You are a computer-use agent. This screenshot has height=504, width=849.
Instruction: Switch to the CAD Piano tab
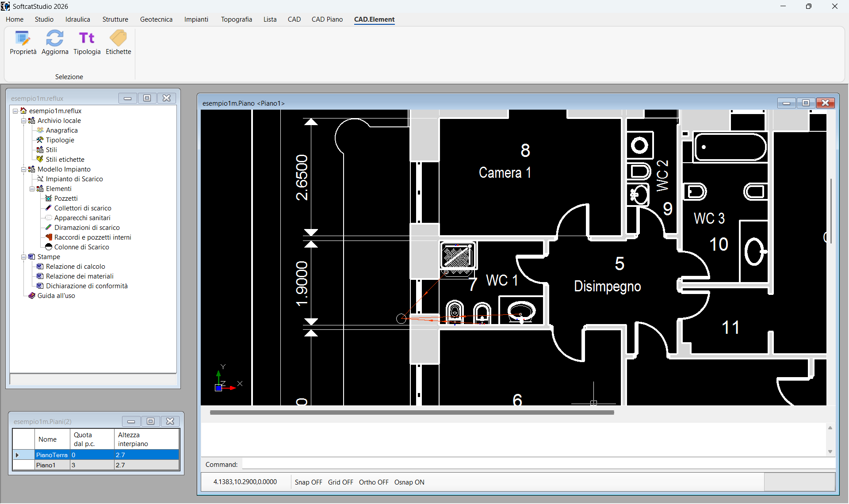327,19
